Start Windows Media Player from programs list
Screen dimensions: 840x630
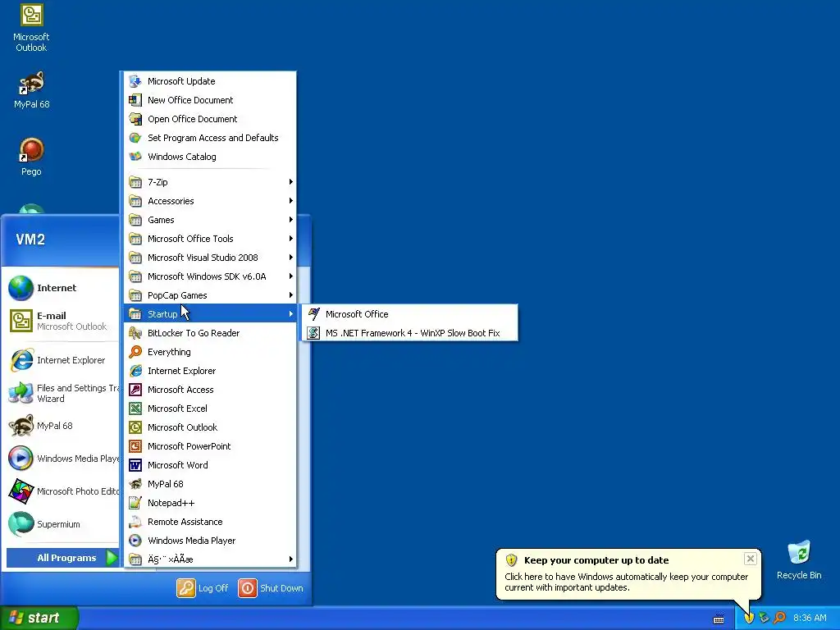[210, 540]
